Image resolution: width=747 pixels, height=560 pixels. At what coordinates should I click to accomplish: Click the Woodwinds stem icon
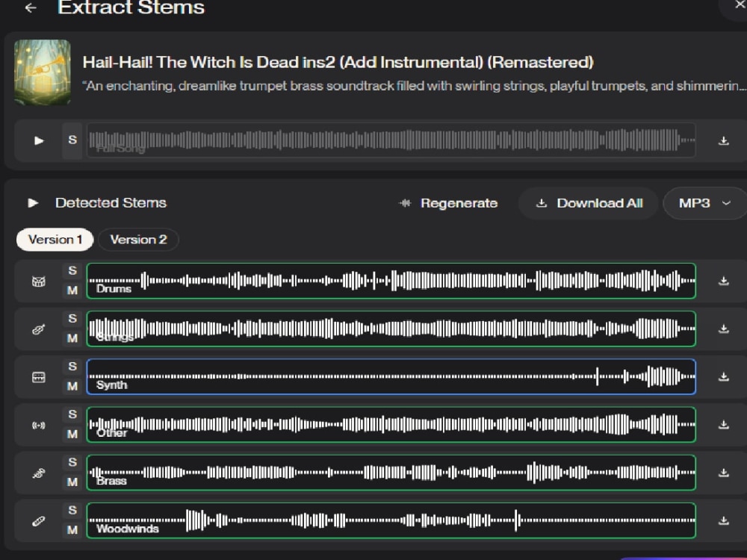[x=39, y=521]
